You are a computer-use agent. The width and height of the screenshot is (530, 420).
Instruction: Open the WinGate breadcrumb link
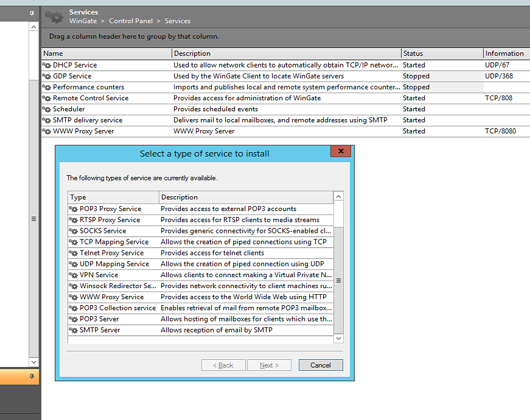pyautogui.click(x=83, y=21)
